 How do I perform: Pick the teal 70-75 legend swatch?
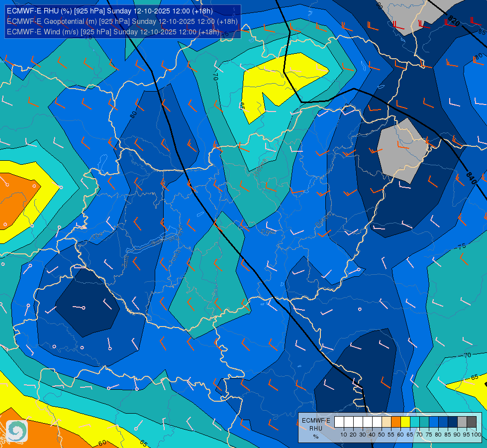pos(424,422)
